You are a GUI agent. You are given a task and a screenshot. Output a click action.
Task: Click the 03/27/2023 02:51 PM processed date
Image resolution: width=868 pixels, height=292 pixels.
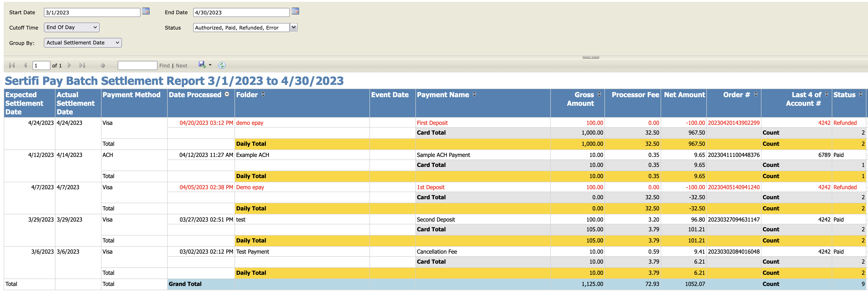point(206,220)
